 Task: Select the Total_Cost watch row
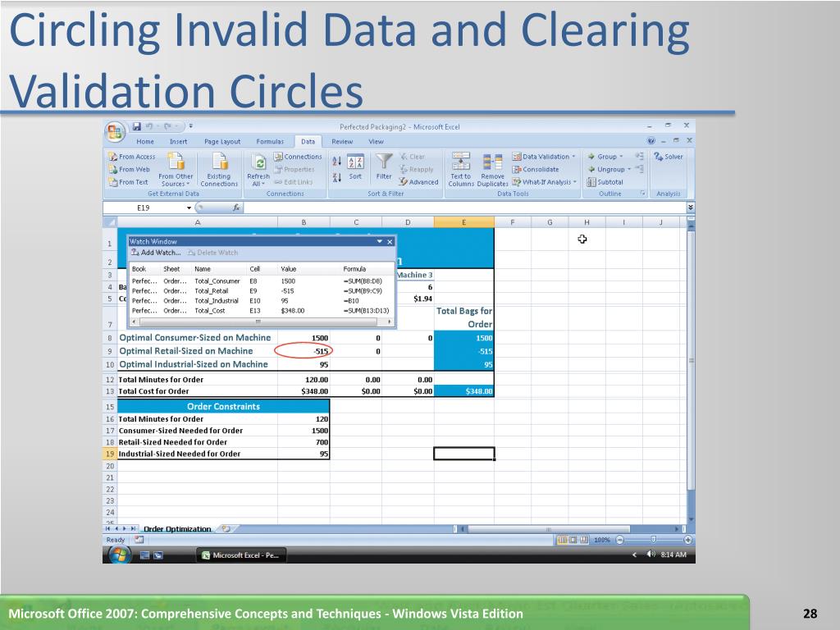(262, 311)
